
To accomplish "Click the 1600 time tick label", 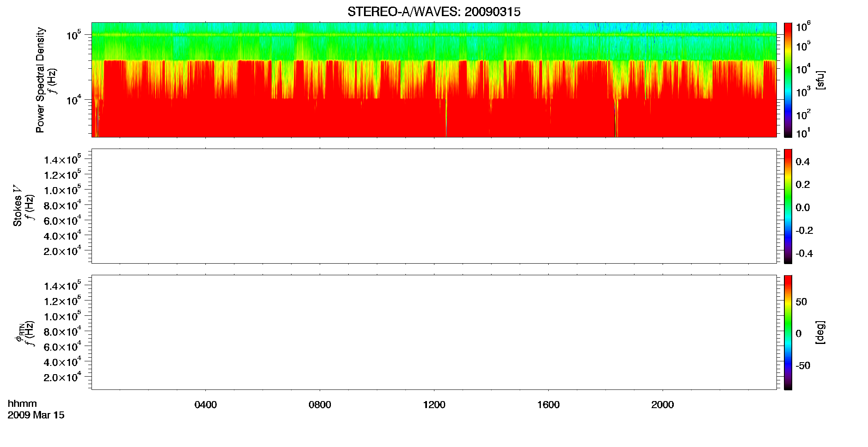I will point(548,405).
